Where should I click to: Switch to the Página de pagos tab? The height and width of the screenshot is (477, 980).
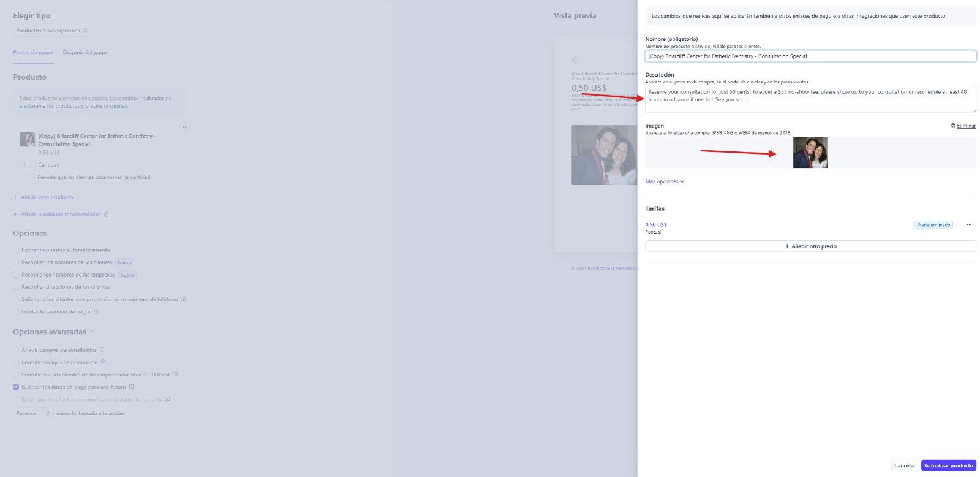point(33,53)
